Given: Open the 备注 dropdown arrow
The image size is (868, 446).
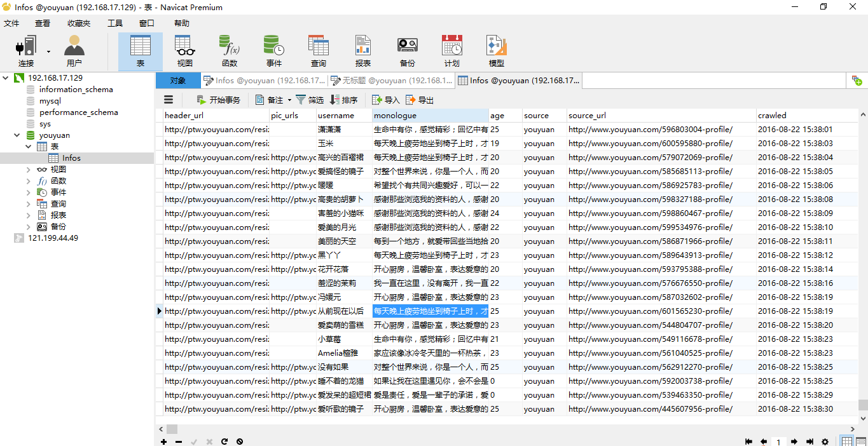Looking at the screenshot, I should (x=289, y=100).
